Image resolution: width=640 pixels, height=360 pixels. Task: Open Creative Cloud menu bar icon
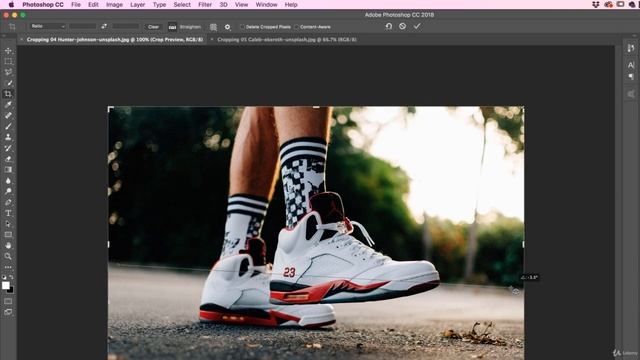pos(609,4)
